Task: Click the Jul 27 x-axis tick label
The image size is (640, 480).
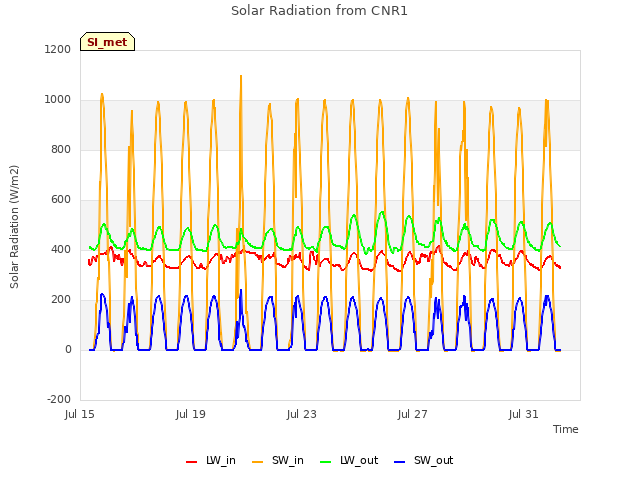Action: pos(413,415)
